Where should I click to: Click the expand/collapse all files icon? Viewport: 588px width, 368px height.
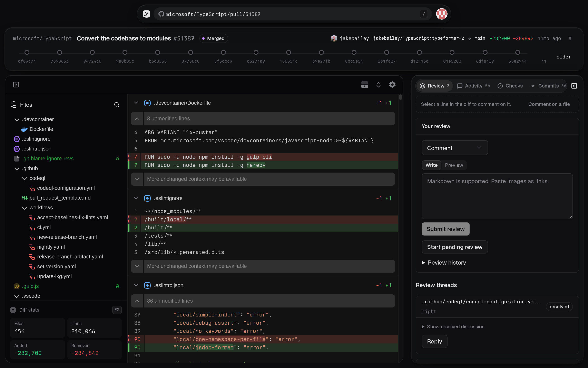pyautogui.click(x=378, y=85)
